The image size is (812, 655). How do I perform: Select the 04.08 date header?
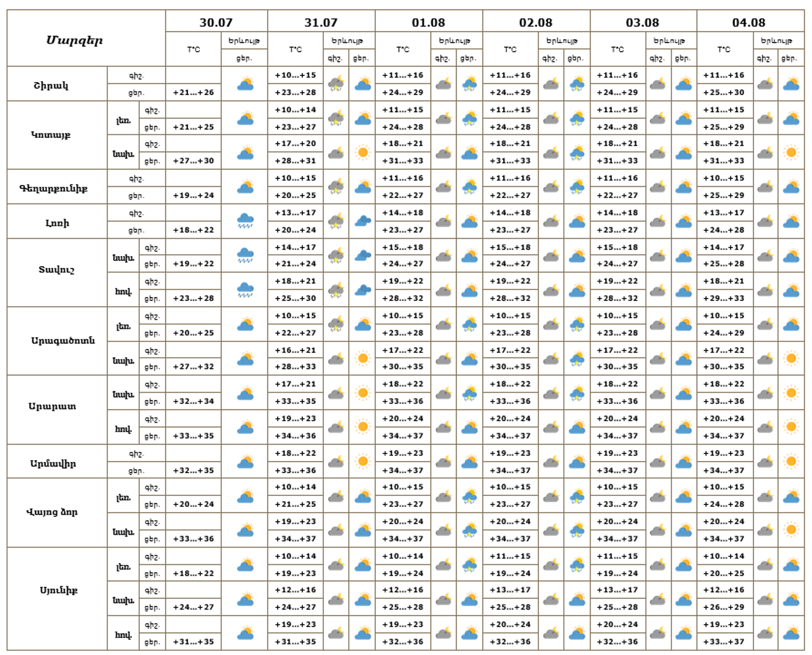(x=749, y=22)
